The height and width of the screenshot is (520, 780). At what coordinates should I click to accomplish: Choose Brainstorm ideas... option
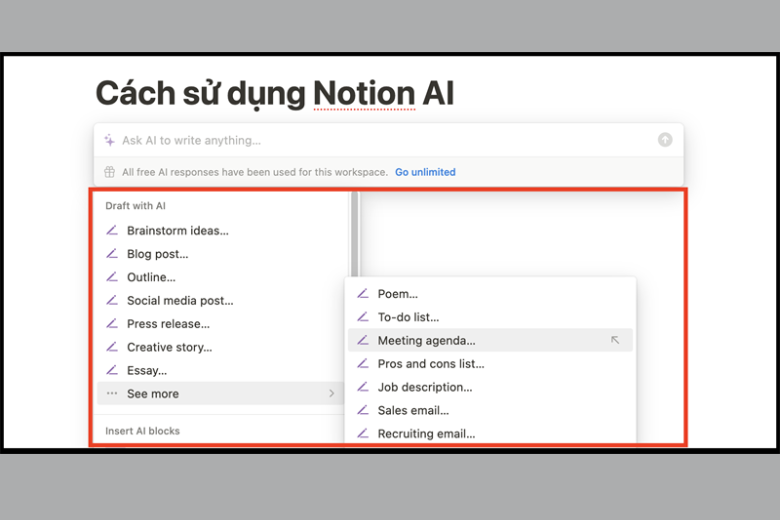pos(221,230)
